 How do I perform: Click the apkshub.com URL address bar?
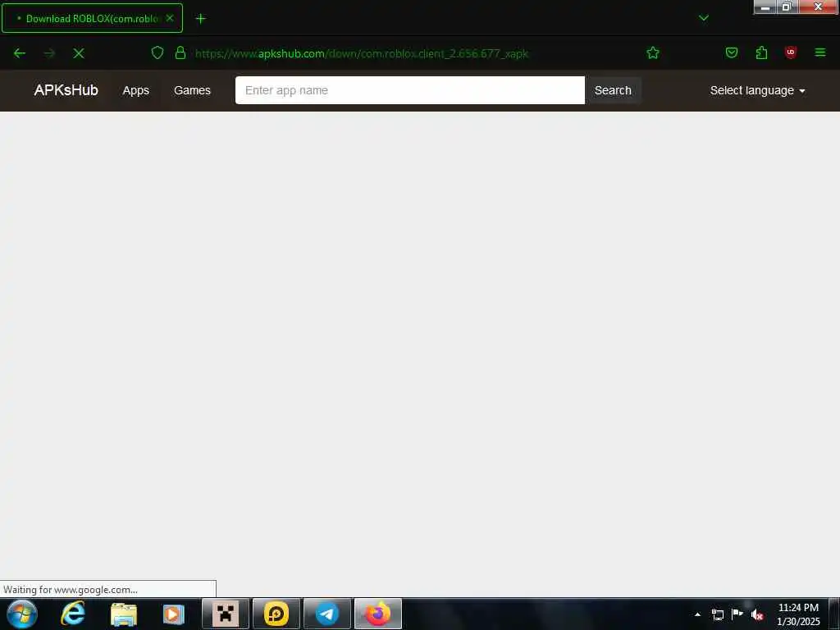362,53
